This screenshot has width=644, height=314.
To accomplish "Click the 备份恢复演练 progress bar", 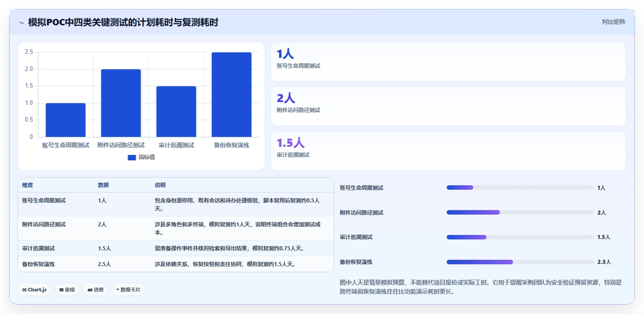I will coord(520,262).
